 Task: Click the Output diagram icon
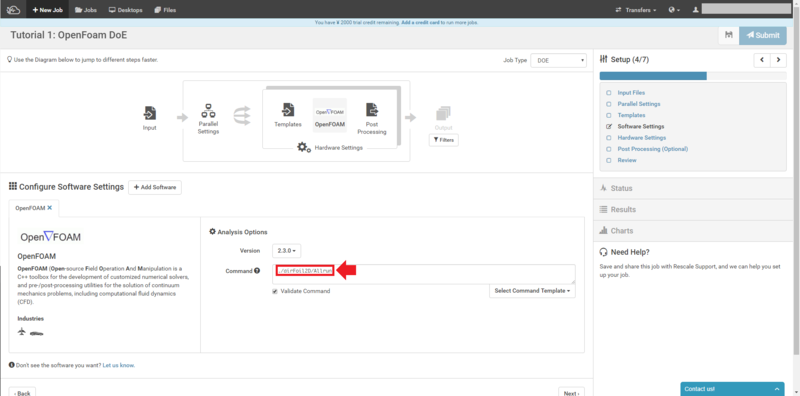pos(443,114)
